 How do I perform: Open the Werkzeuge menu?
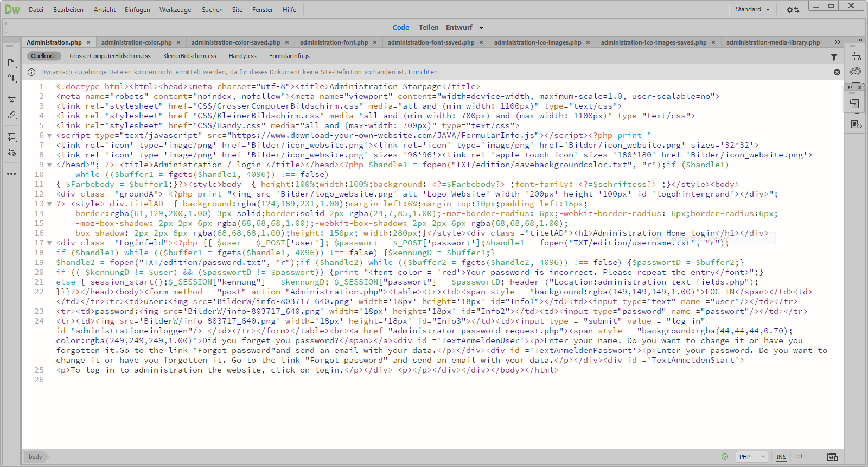[175, 10]
